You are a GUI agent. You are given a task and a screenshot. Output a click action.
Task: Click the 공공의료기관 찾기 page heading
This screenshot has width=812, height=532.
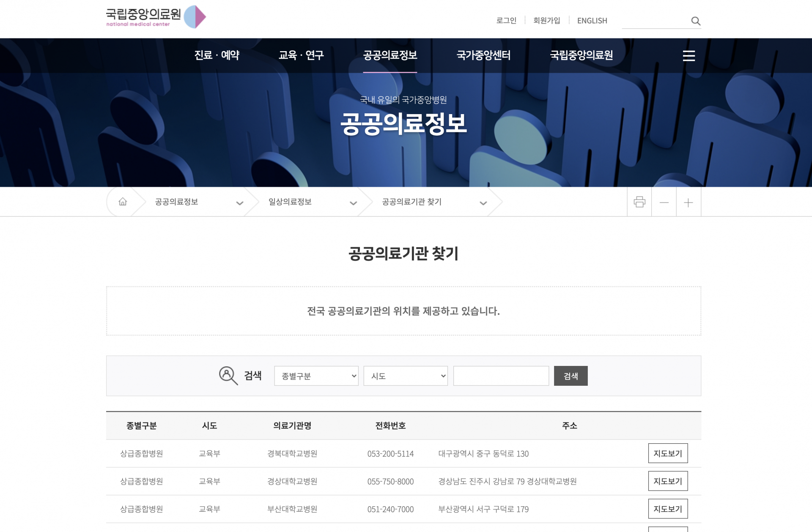pyautogui.click(x=403, y=254)
